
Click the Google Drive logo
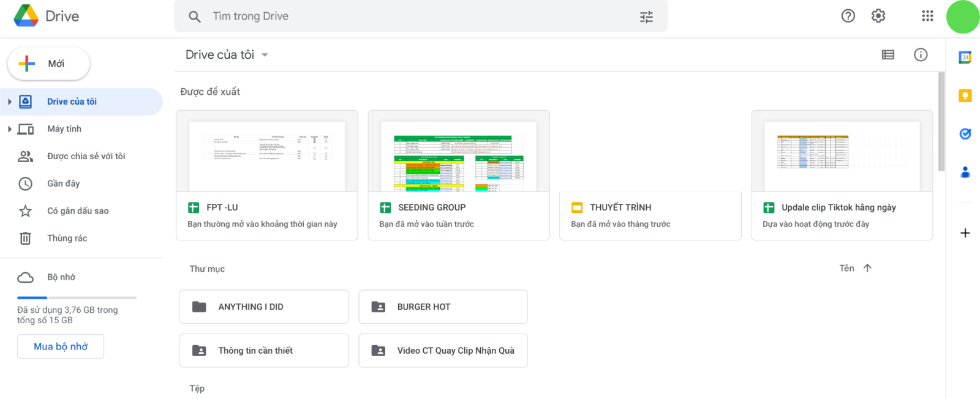(x=26, y=16)
